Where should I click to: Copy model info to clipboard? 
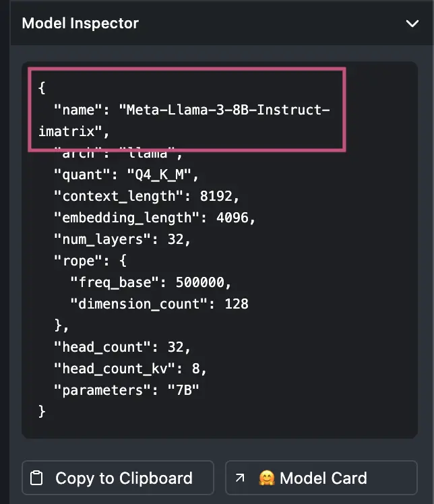point(118,478)
